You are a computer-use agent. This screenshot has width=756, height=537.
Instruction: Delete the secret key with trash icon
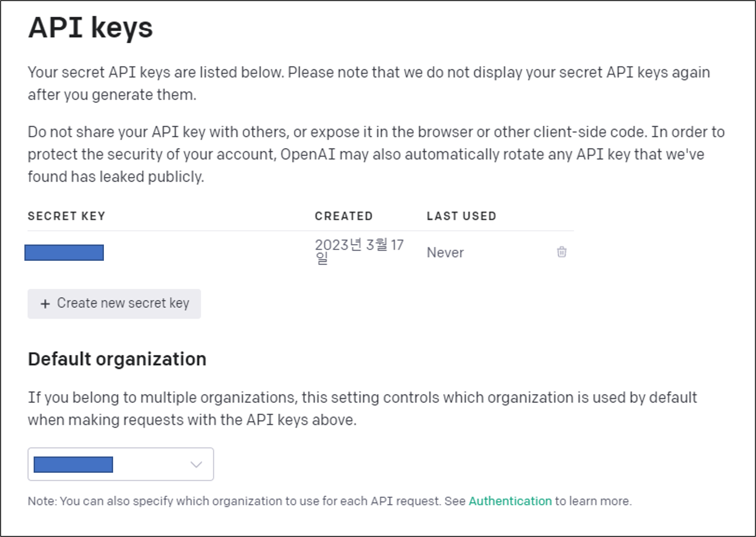[x=562, y=252]
